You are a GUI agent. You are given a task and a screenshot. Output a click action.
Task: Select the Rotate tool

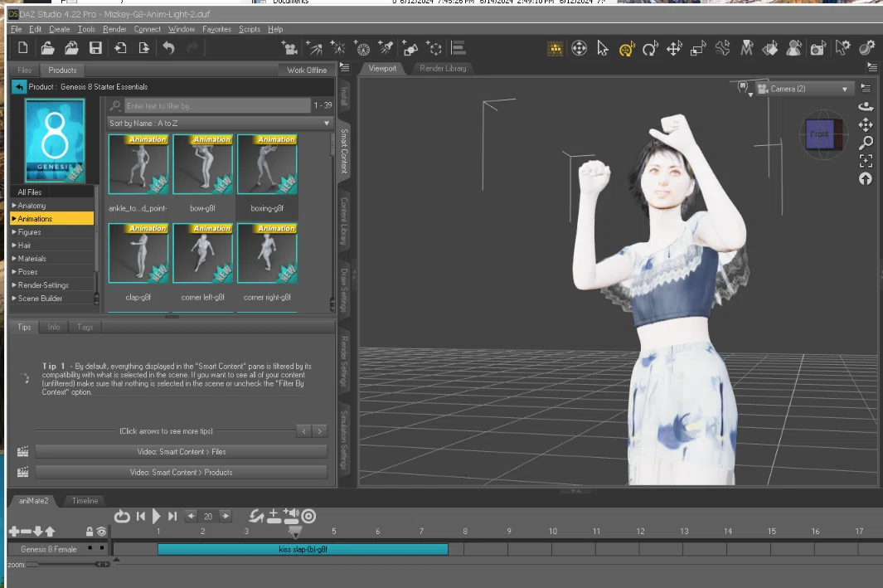650,49
